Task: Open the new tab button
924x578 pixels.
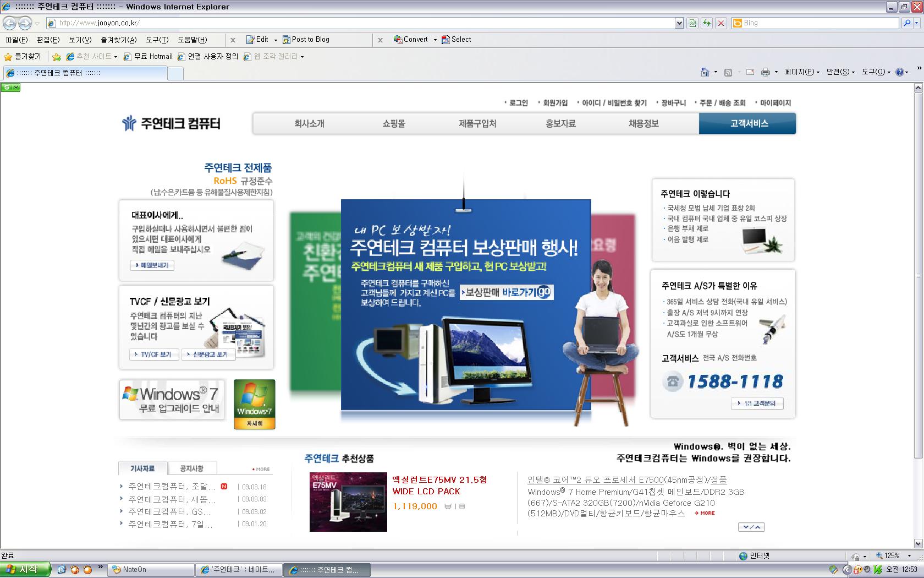Action: 175,73
